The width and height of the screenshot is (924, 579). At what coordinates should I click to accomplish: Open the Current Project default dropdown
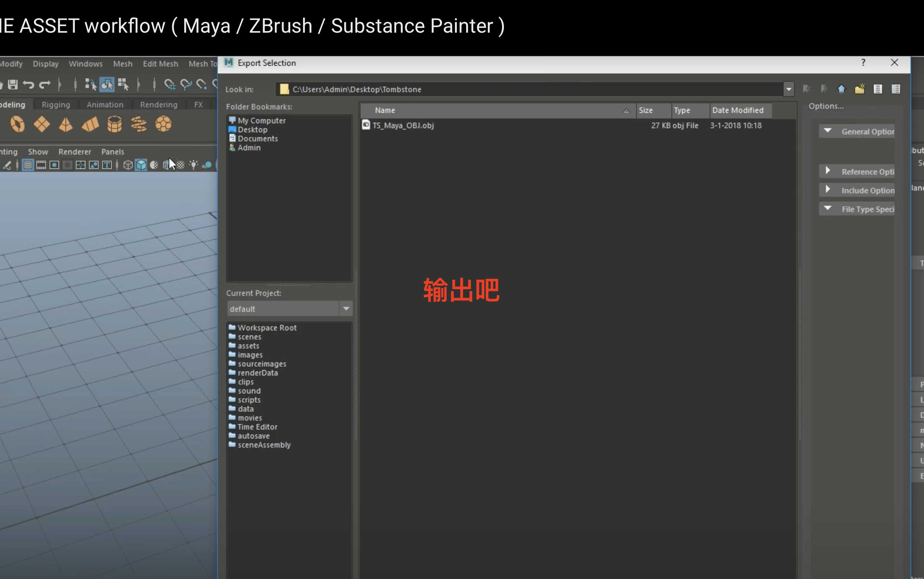point(346,309)
